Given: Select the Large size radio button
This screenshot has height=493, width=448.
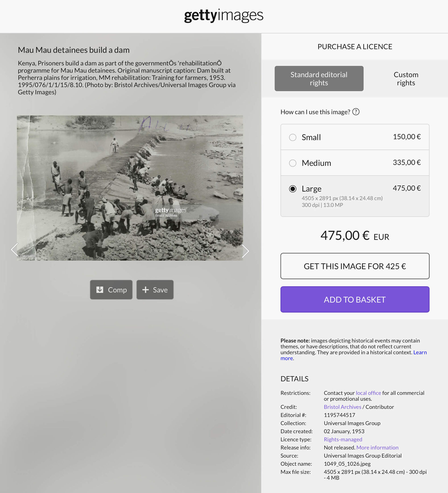Looking at the screenshot, I should (x=293, y=189).
